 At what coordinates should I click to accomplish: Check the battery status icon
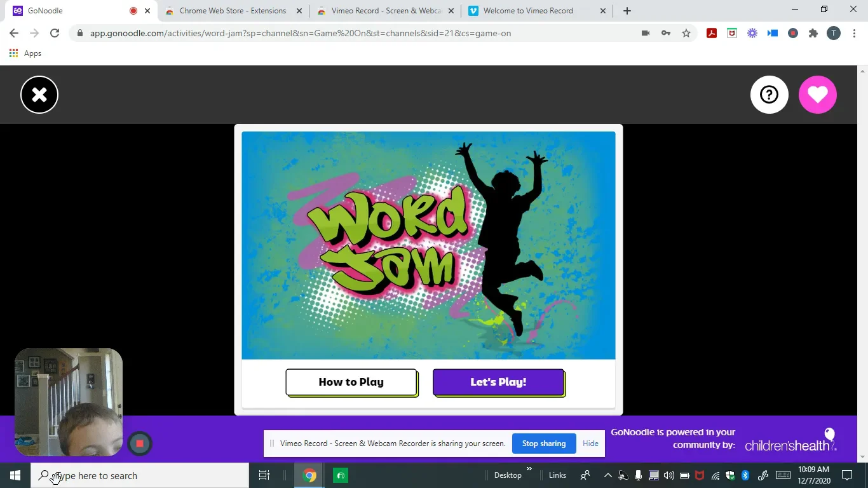[684, 475]
